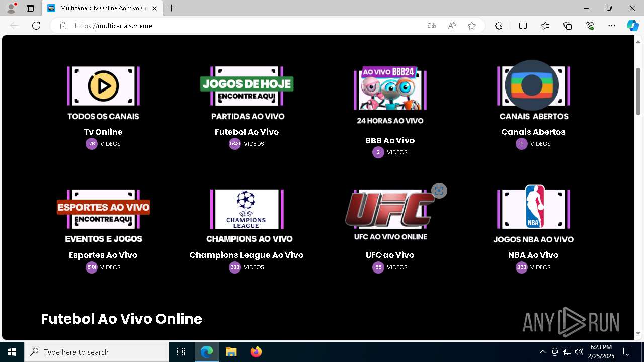
Task: Add this page to favorites star
Action: coord(472,26)
